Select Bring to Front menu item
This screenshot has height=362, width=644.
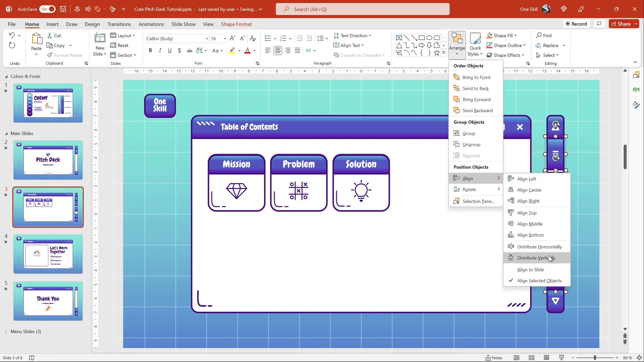pyautogui.click(x=476, y=77)
